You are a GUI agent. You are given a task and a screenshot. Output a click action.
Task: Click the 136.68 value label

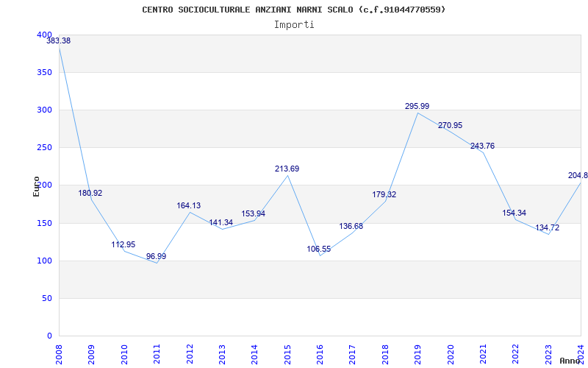coord(351,227)
